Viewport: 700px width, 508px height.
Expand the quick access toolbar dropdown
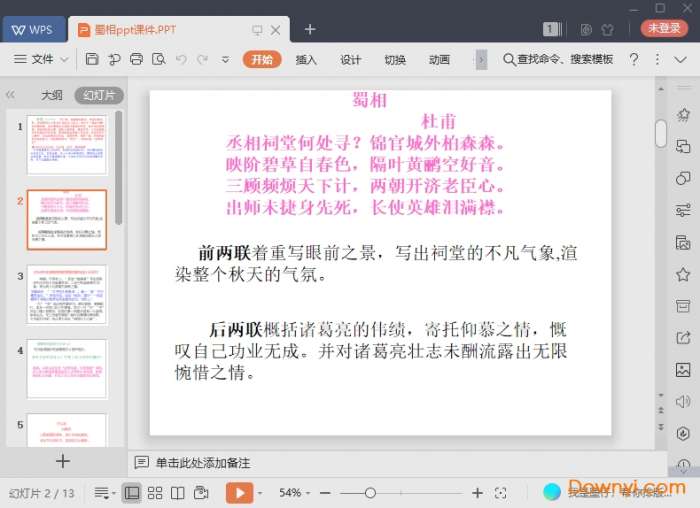point(225,59)
